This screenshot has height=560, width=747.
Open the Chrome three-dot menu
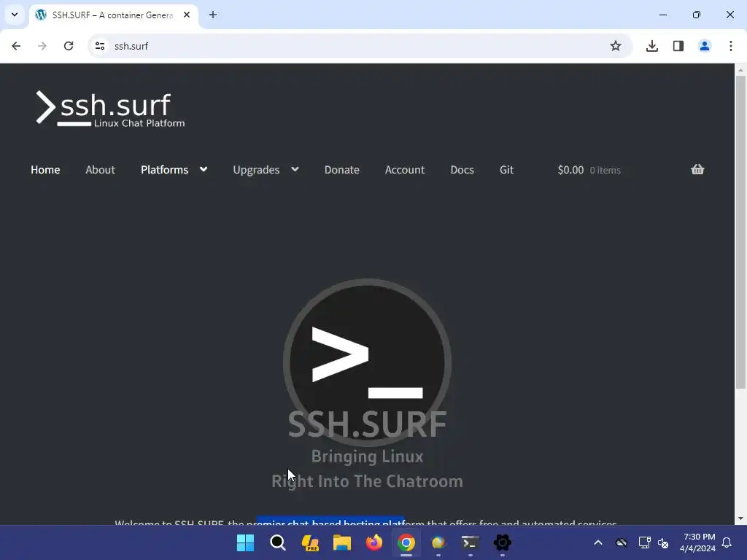click(731, 46)
